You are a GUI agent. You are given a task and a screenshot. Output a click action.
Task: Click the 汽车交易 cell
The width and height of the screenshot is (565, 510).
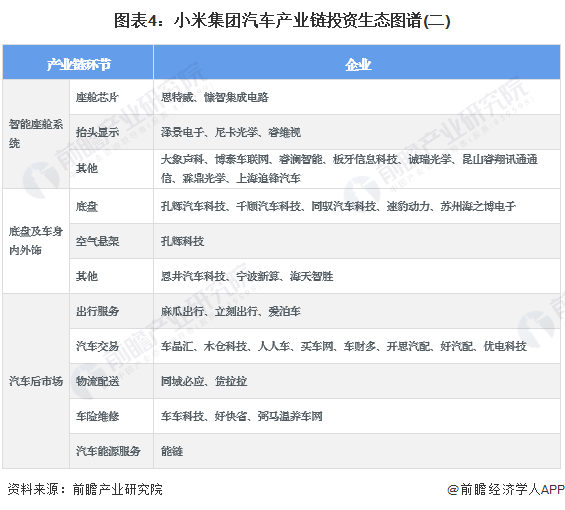click(x=111, y=346)
